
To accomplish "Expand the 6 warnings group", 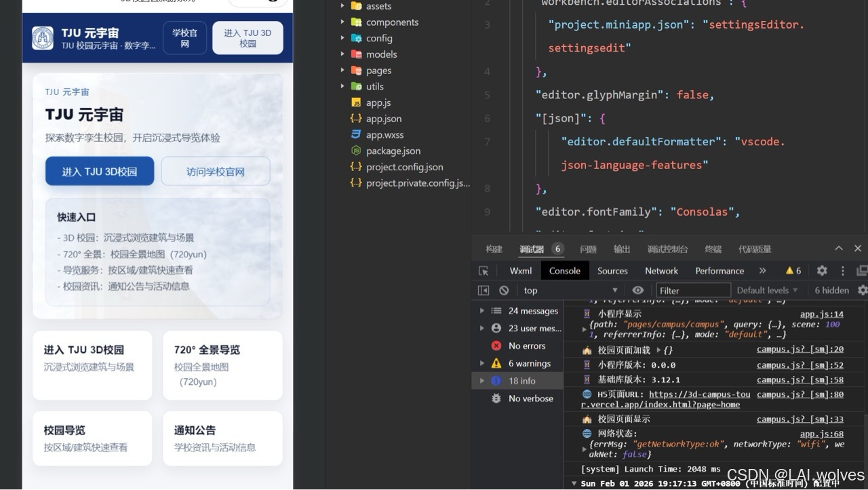I will [x=482, y=363].
